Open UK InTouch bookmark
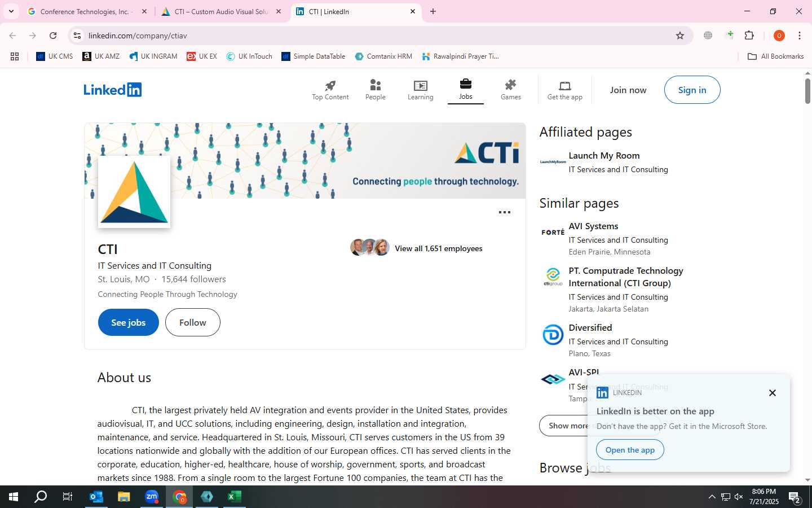 coord(249,56)
